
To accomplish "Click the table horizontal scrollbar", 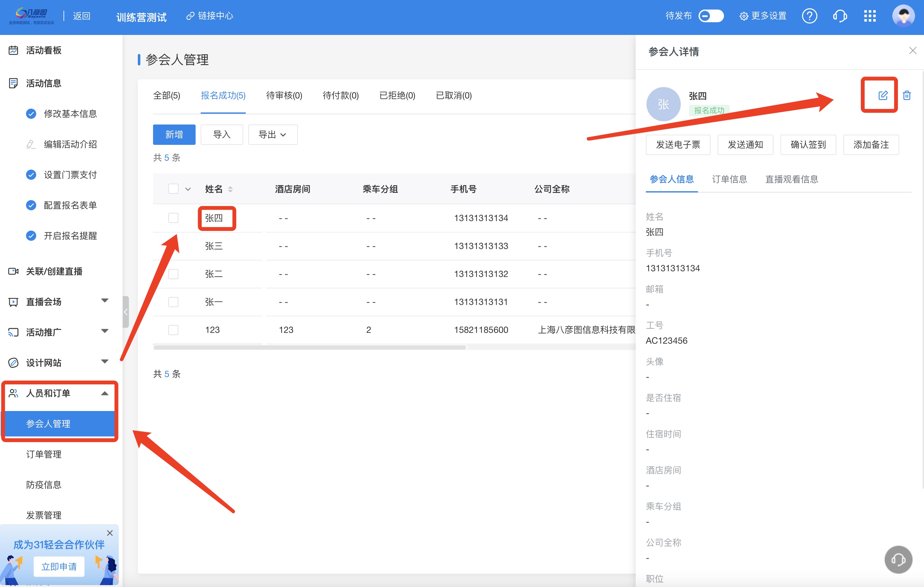I will [x=310, y=347].
